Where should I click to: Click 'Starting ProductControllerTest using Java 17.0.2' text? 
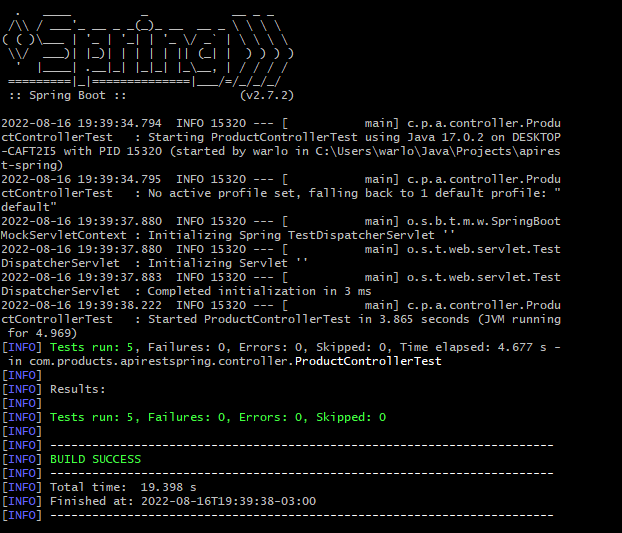[316, 137]
